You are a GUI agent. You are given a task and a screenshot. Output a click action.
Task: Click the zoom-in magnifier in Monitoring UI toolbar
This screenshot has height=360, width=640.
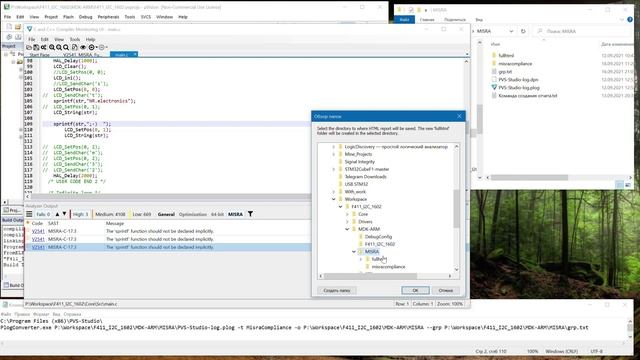click(52, 47)
